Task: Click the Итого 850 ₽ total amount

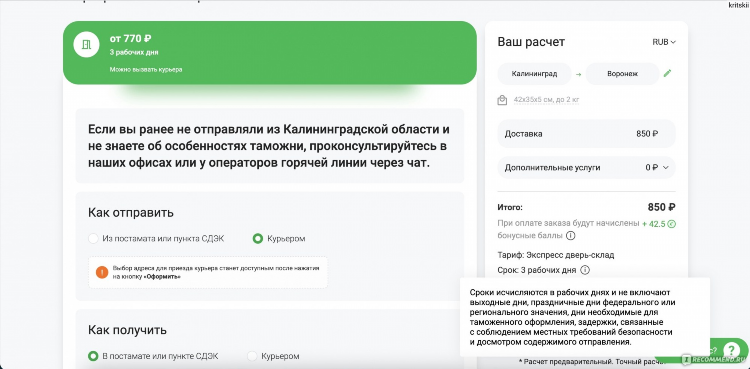Action: [x=662, y=207]
